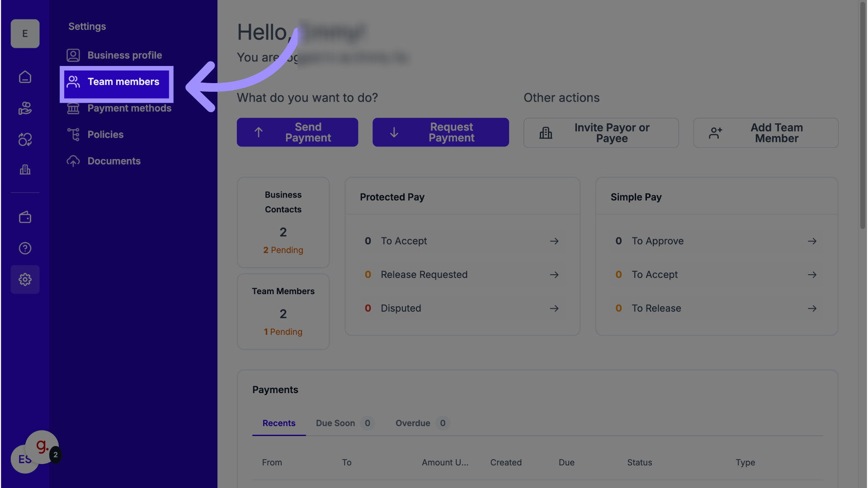Viewport: 868px width, 488px height.
Task: Click the help question mark icon
Action: pos(25,248)
